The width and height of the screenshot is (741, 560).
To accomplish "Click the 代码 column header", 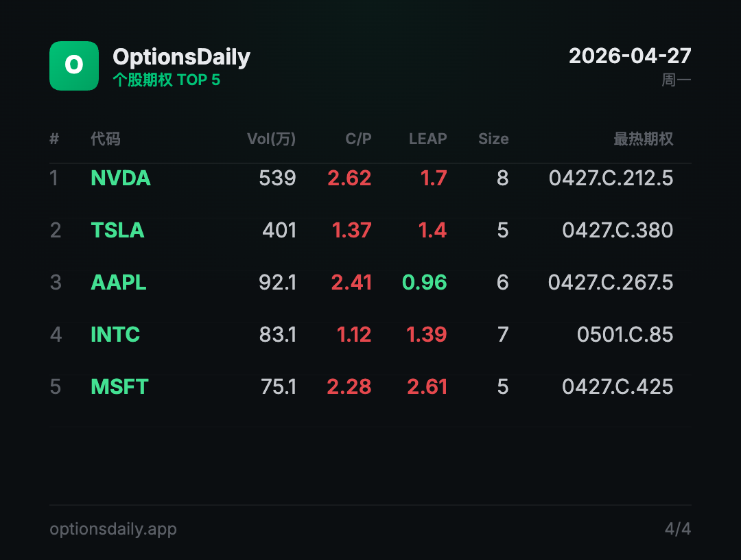I will point(105,139).
